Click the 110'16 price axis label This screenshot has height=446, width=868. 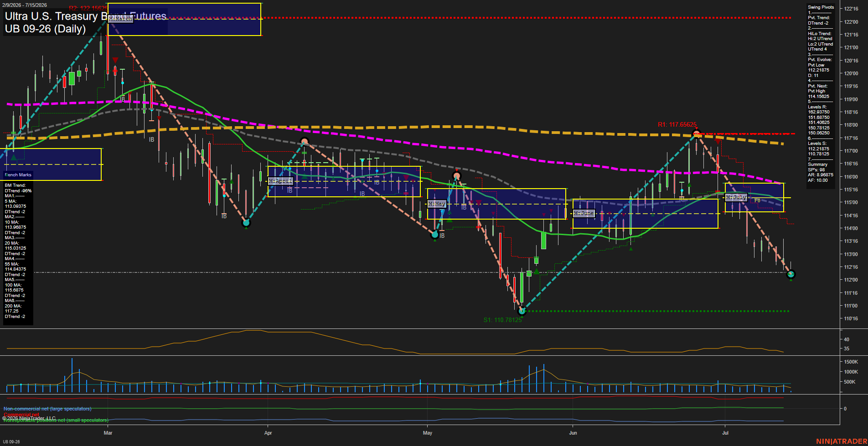click(851, 318)
